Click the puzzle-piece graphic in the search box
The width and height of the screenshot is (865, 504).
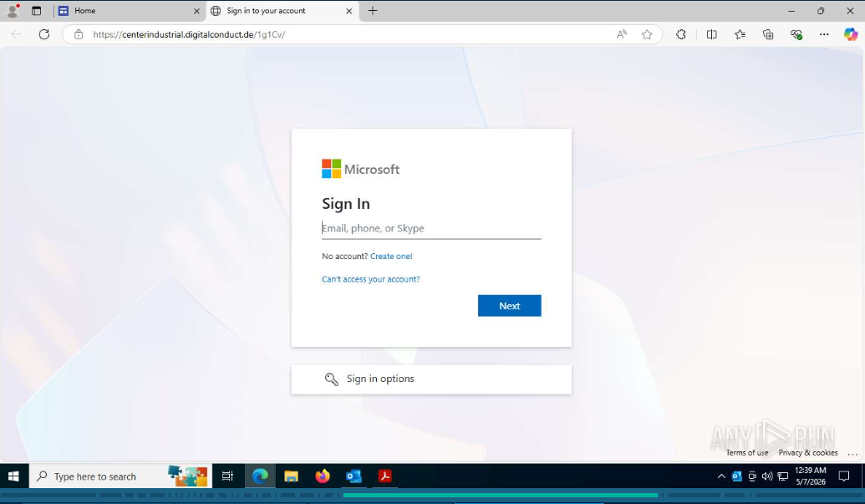pos(188,476)
